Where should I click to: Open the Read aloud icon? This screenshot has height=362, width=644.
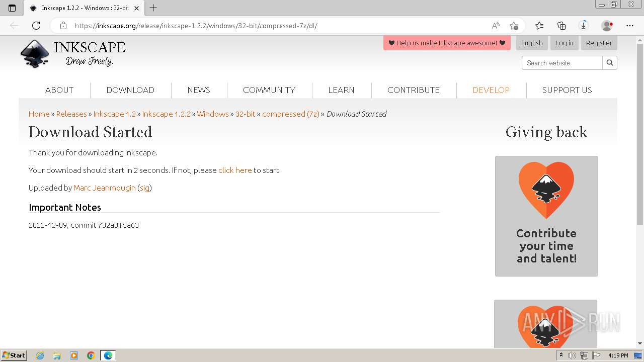pos(496,26)
